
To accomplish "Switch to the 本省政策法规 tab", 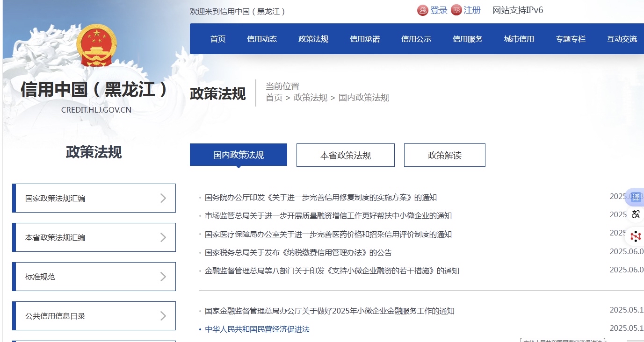I will point(346,155).
